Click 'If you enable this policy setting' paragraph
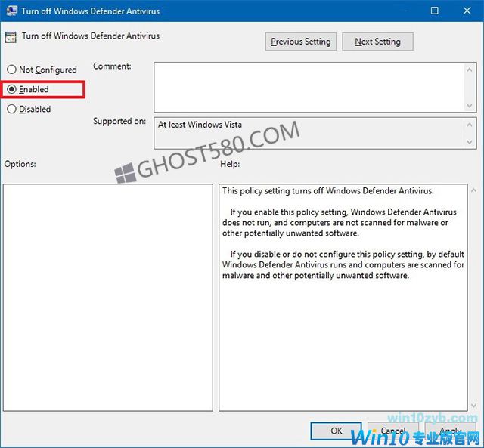The height and width of the screenshot is (448, 484). [x=340, y=223]
